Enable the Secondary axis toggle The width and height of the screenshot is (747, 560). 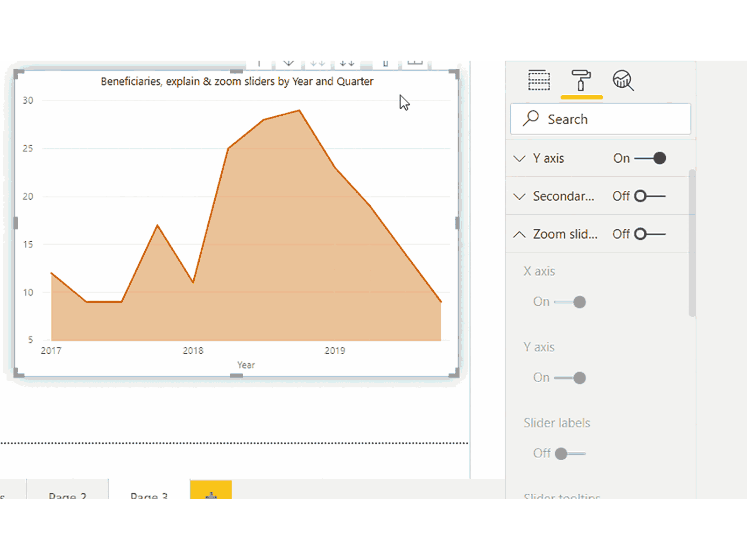tap(650, 196)
